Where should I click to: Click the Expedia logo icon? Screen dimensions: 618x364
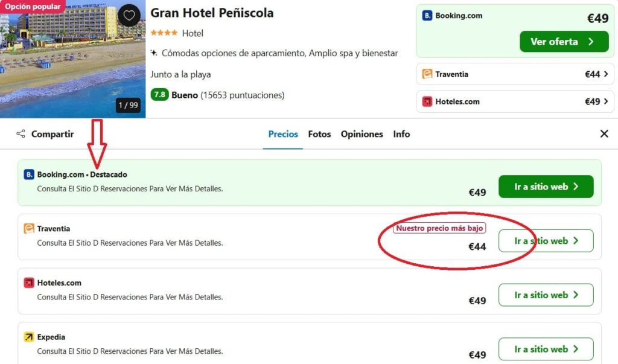click(x=29, y=337)
